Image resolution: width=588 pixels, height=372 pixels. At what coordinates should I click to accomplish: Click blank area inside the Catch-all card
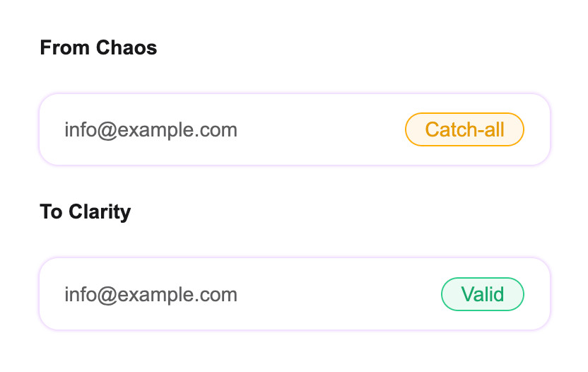point(321,129)
